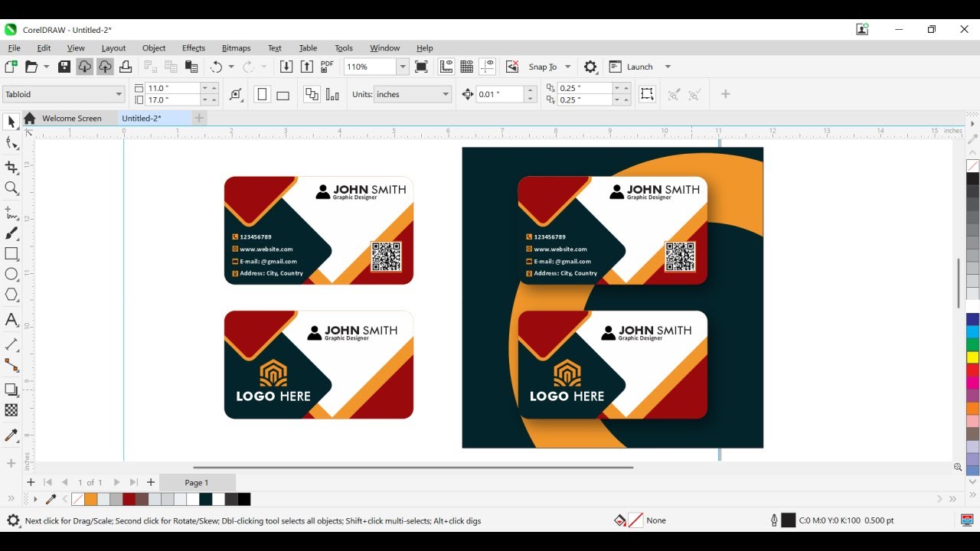The image size is (980, 551).
Task: Select the Transparency tool
Action: pyautogui.click(x=11, y=410)
